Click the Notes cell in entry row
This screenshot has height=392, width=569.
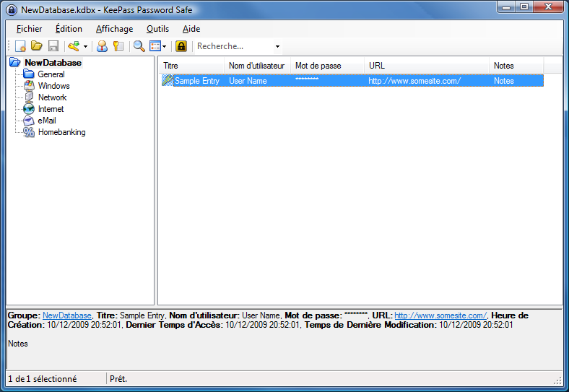(x=504, y=81)
